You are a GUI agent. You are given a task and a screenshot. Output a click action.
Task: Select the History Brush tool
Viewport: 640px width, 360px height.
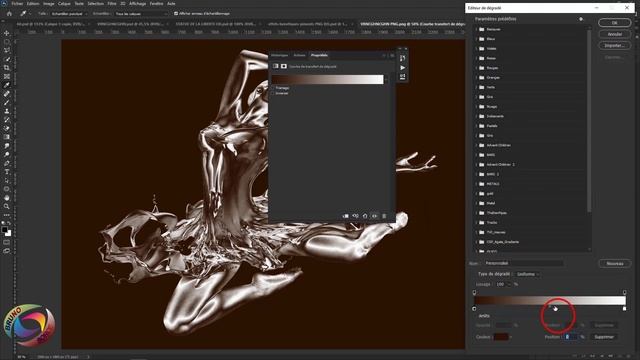click(7, 120)
